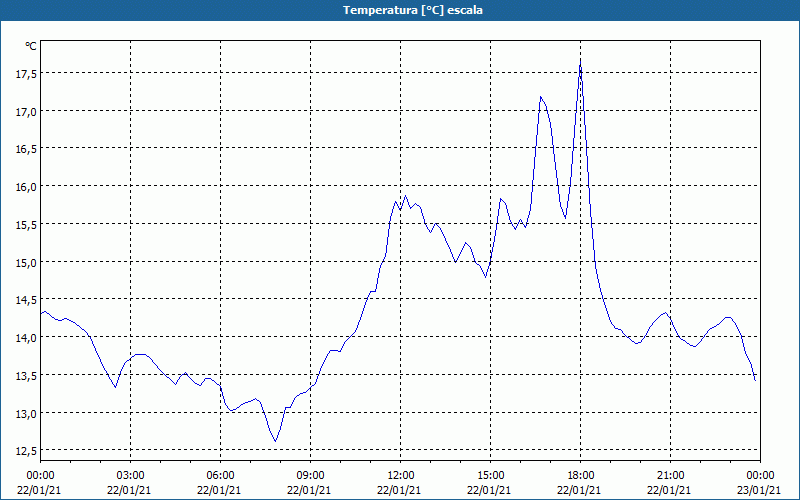Click the °C unit label above the axis
The image size is (800, 500).
[31, 46]
